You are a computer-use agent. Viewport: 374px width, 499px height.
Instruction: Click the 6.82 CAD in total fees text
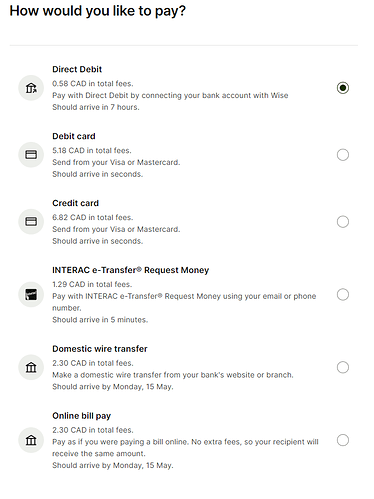(93, 217)
